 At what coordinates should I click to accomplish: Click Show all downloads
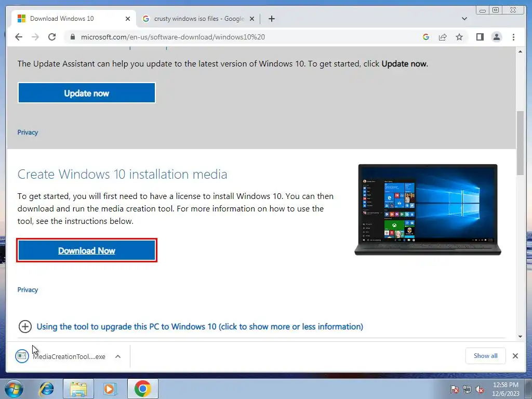486,355
